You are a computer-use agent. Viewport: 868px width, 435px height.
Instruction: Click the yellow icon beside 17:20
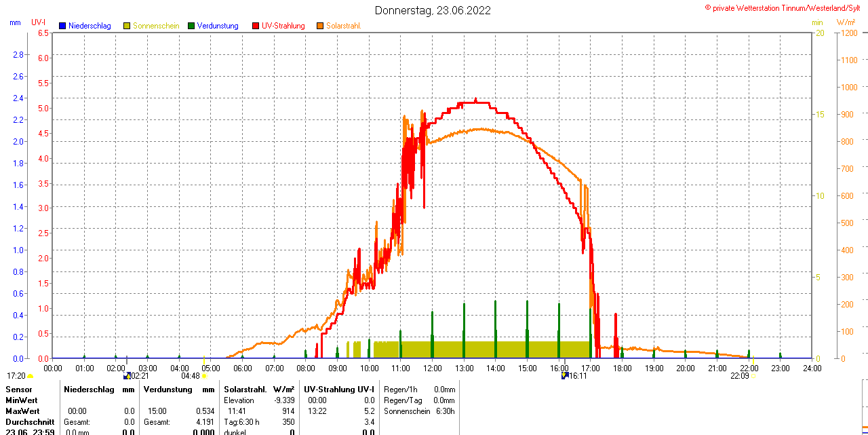(x=30, y=375)
